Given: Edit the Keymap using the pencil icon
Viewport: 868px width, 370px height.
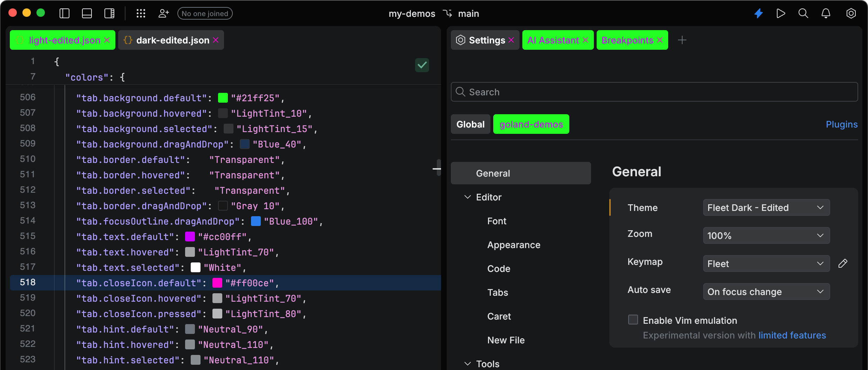Looking at the screenshot, I should [843, 263].
